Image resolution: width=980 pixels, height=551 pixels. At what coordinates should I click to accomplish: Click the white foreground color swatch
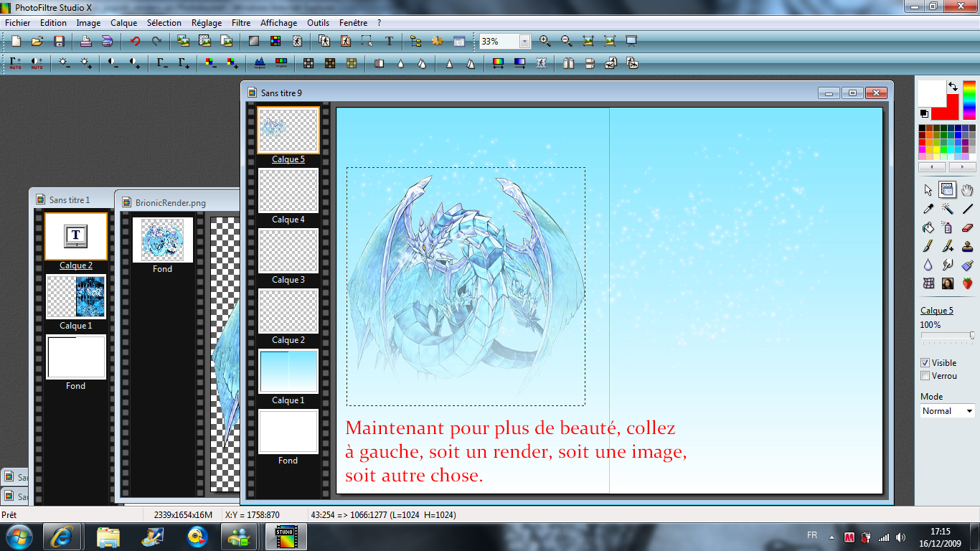tap(931, 93)
